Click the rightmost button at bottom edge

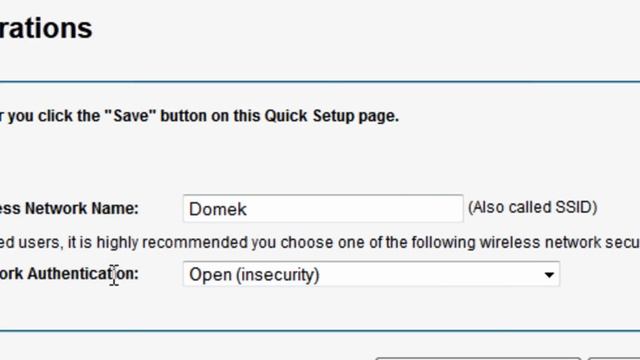(x=614, y=359)
